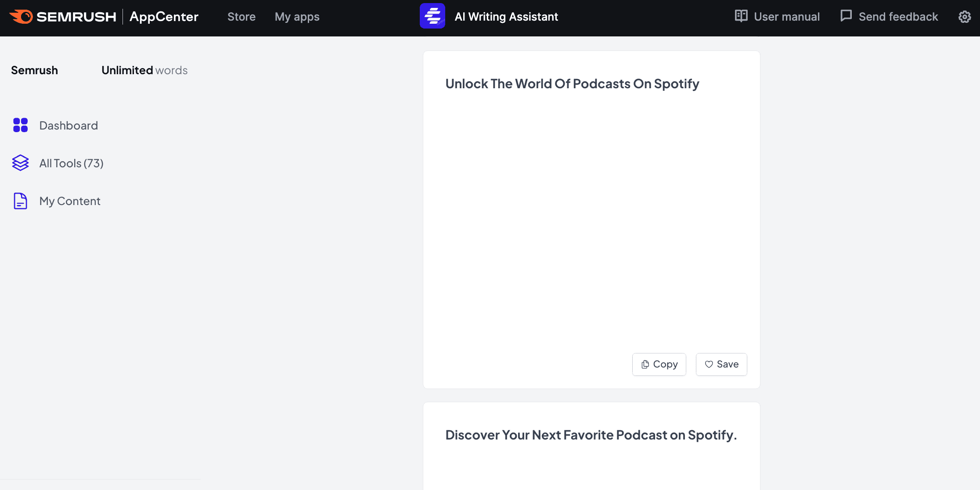Open the Store menu item
This screenshot has height=490, width=980.
(241, 17)
